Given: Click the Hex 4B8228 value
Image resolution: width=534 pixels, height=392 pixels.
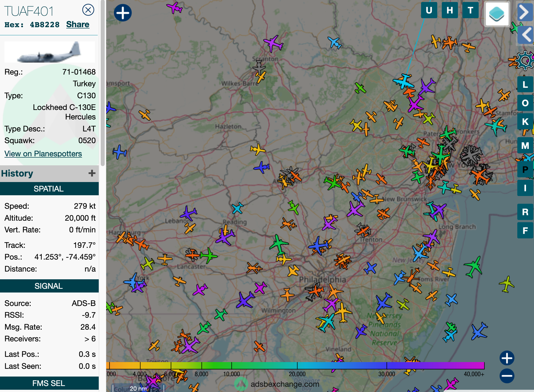Looking at the screenshot, I should click(45, 25).
